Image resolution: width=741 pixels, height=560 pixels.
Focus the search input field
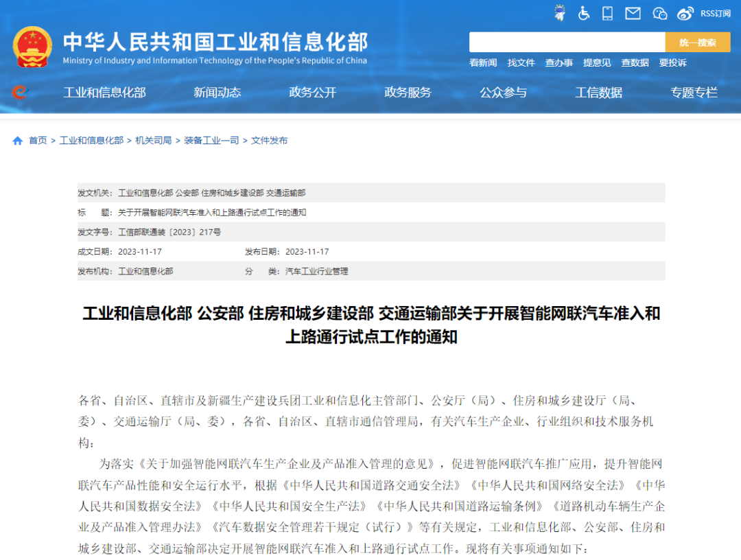[567, 43]
